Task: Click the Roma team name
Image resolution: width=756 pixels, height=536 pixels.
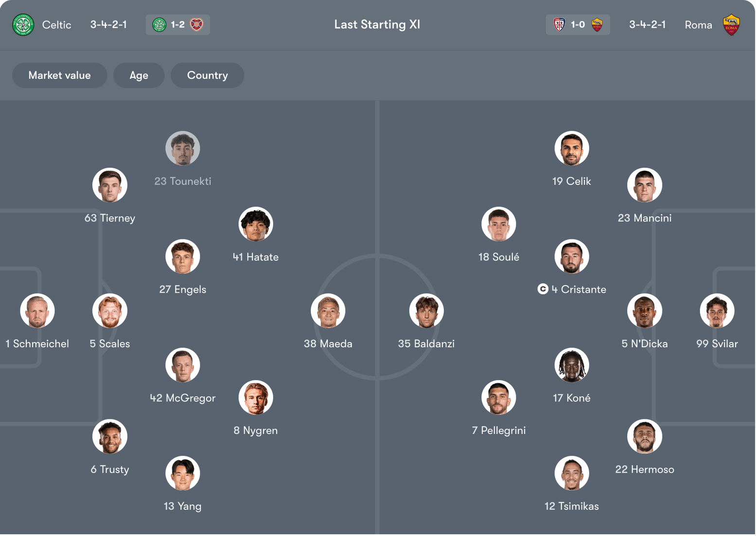Action: [x=698, y=25]
